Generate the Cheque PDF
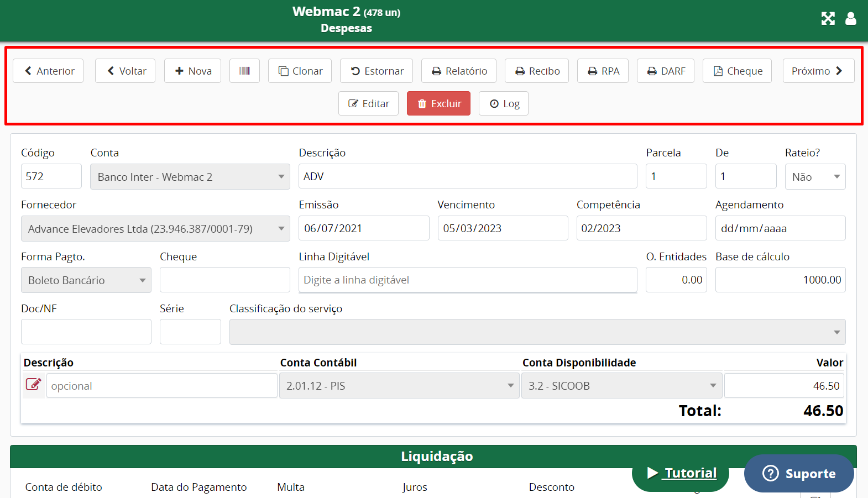Viewport: 868px width, 498px height. (x=737, y=71)
